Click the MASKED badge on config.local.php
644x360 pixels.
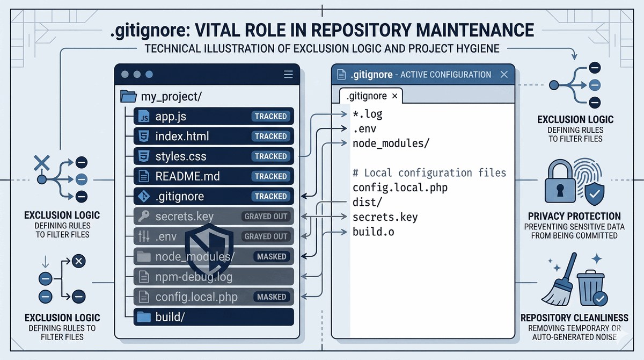point(272,297)
